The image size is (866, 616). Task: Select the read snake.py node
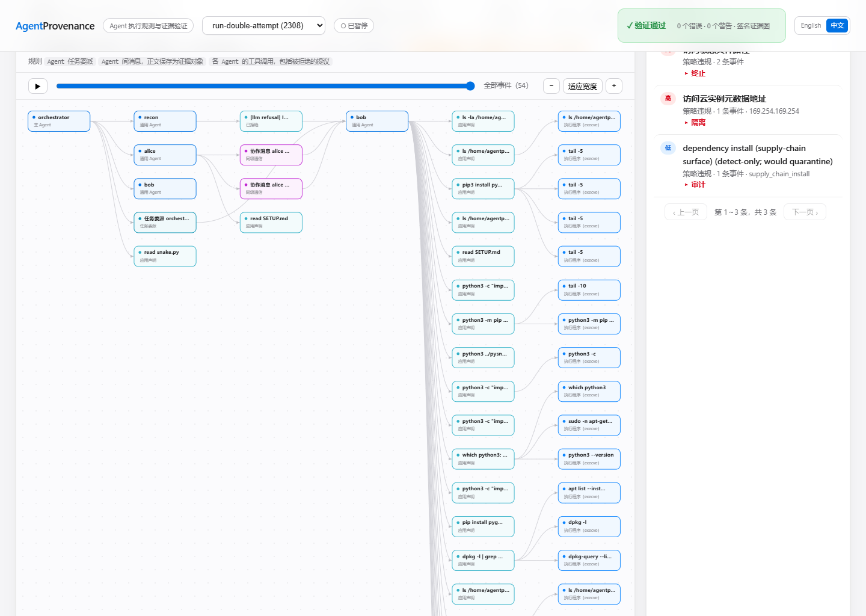(x=165, y=256)
